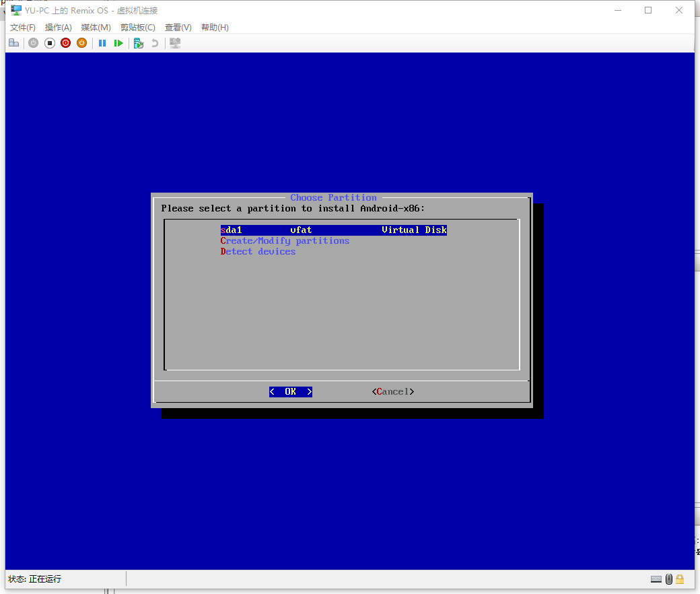The width and height of the screenshot is (700, 594).
Task: Open the 文件(F) menu
Action: 23,28
